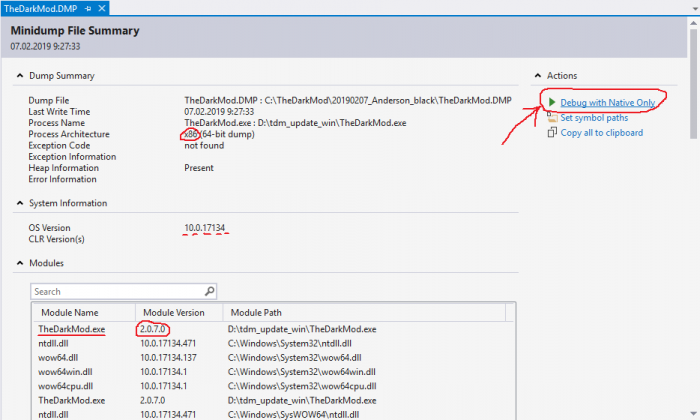700x420 pixels.
Task: Sort by the Module Path column header
Action: pos(364,312)
